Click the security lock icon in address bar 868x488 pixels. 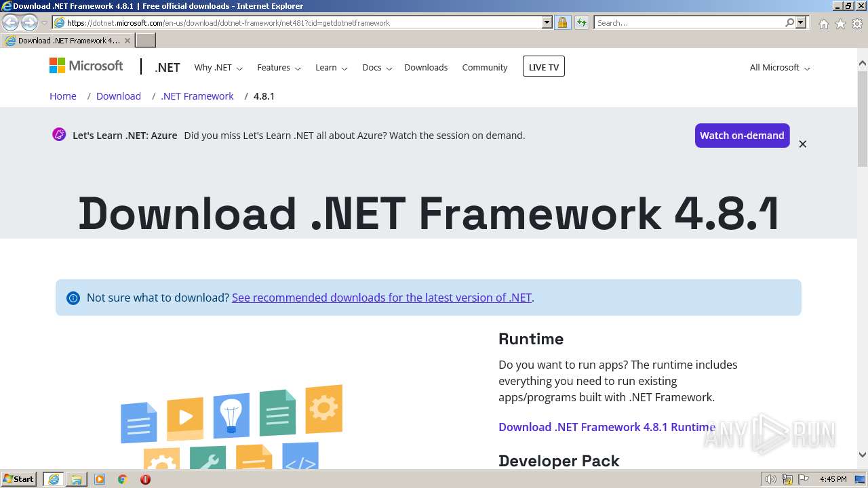[562, 22]
